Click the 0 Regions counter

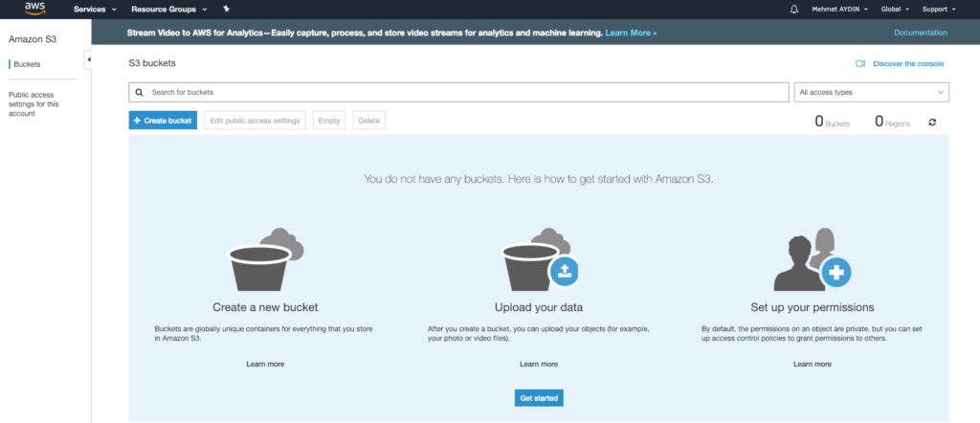(x=893, y=122)
